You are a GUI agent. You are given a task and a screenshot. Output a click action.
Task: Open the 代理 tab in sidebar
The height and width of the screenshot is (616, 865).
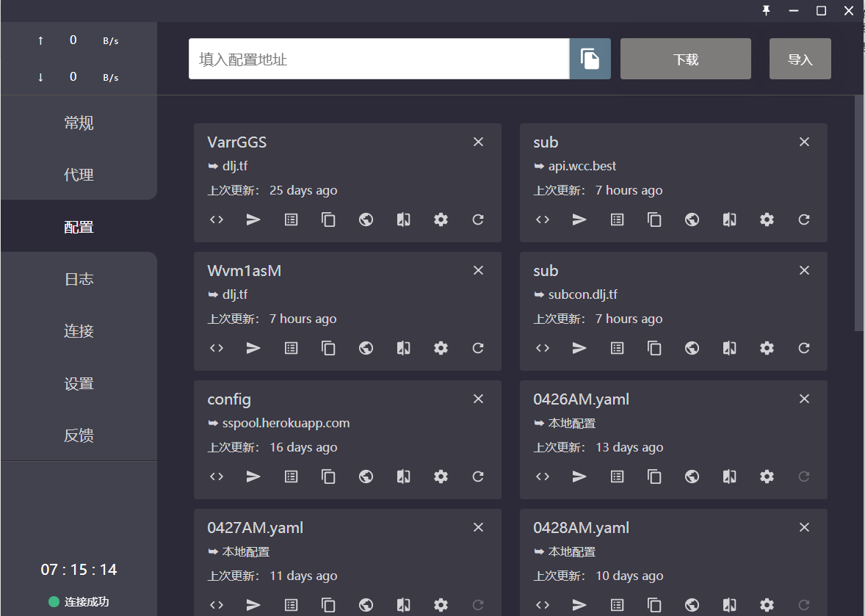pyautogui.click(x=79, y=174)
